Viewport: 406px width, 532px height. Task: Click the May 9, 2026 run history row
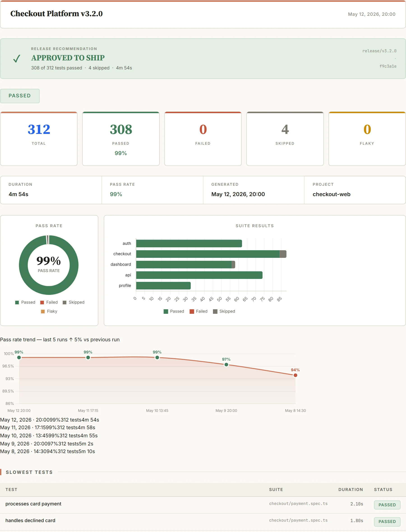point(47,444)
